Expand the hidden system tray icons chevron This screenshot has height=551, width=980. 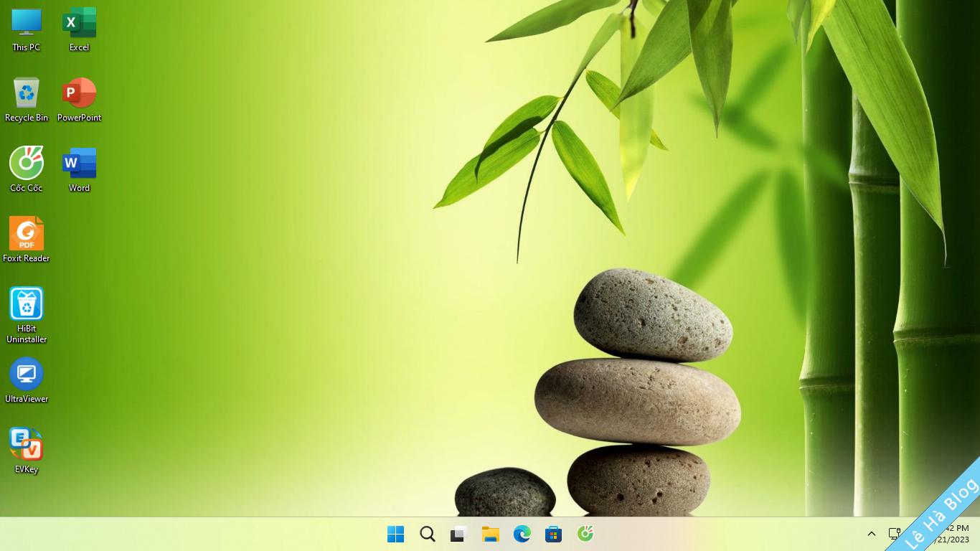tap(872, 534)
